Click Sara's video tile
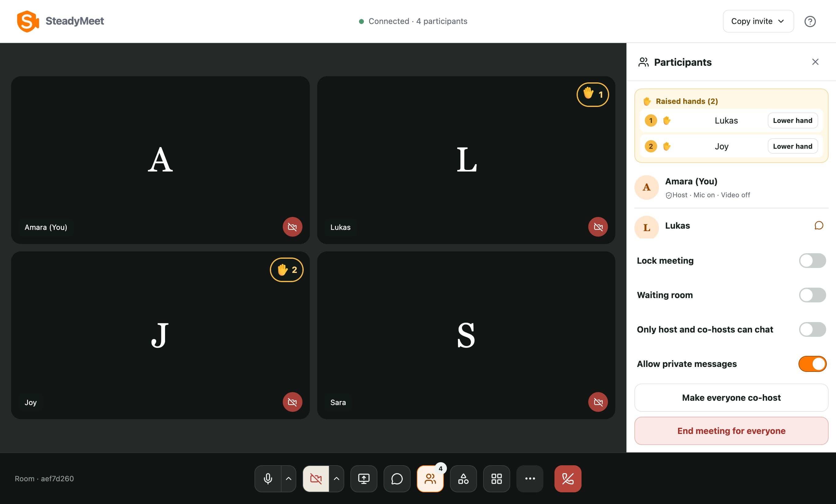The image size is (836, 504). 466,335
